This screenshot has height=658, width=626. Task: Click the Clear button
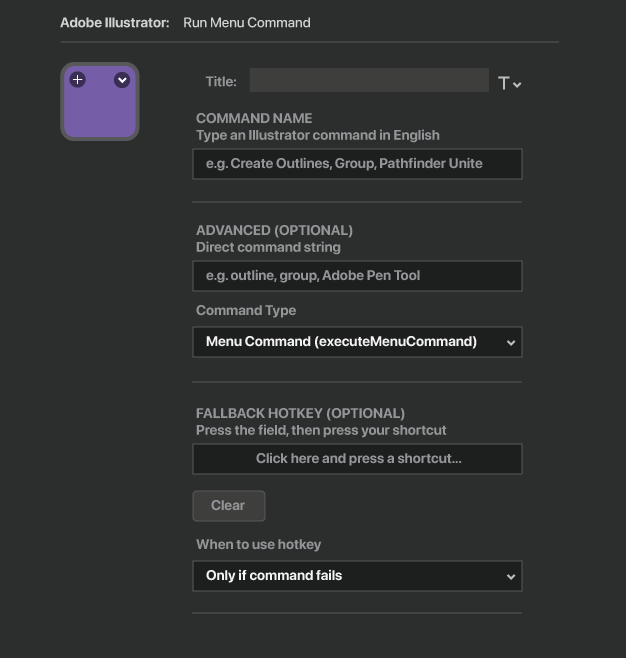coord(229,506)
